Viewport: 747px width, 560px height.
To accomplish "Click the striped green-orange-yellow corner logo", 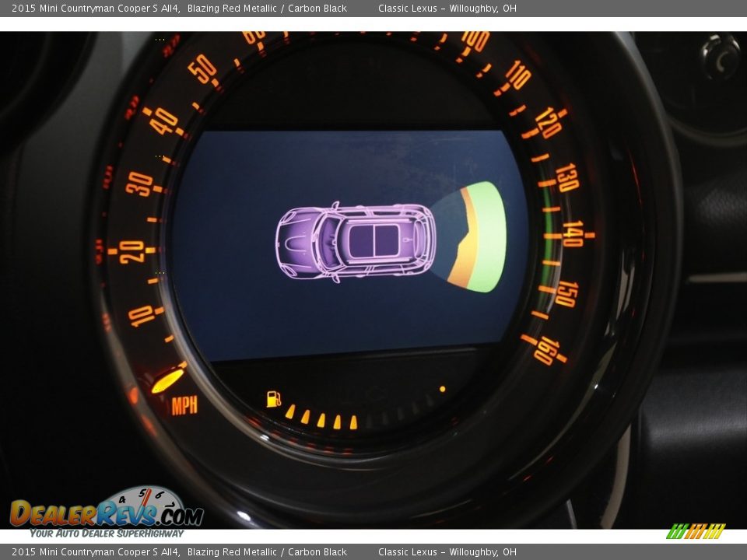I will click(696, 531).
